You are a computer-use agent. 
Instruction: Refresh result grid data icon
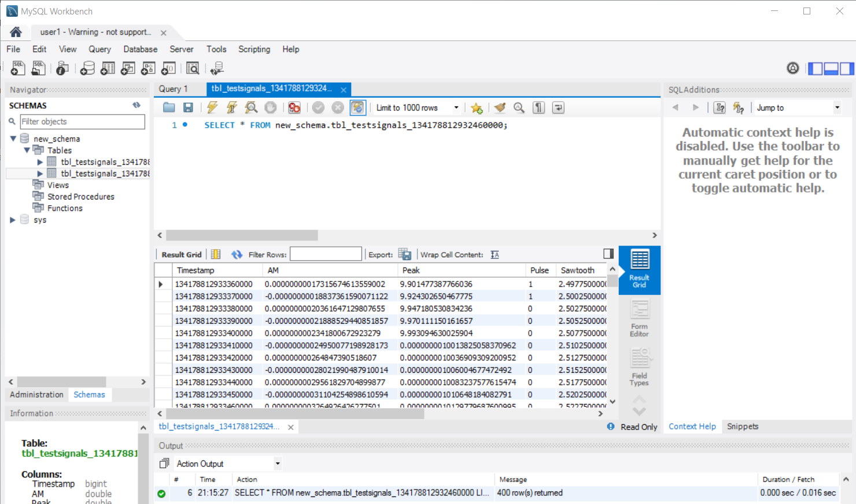(x=237, y=254)
